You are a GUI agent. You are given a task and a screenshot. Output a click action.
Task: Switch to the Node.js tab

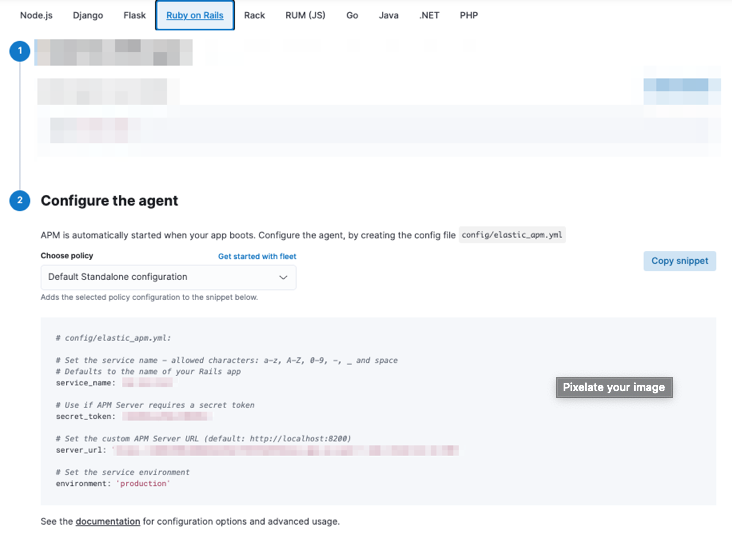[x=36, y=15]
